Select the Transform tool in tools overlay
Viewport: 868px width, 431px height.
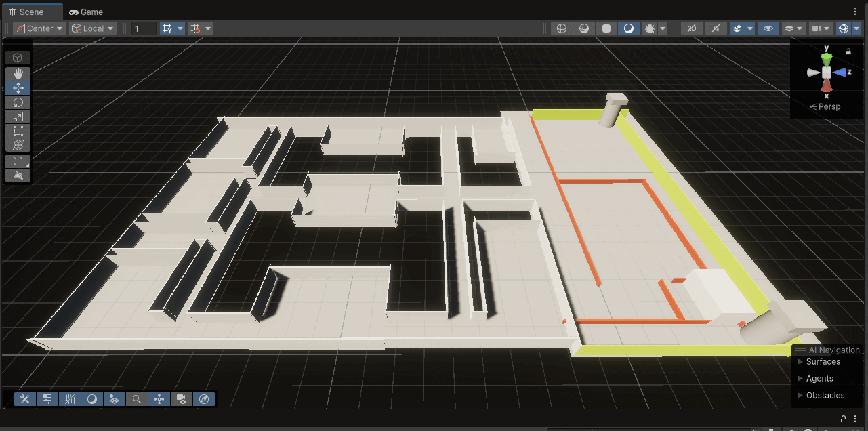(x=18, y=145)
